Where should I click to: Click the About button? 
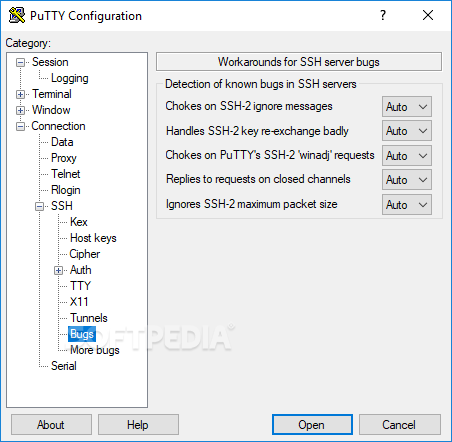click(51, 425)
